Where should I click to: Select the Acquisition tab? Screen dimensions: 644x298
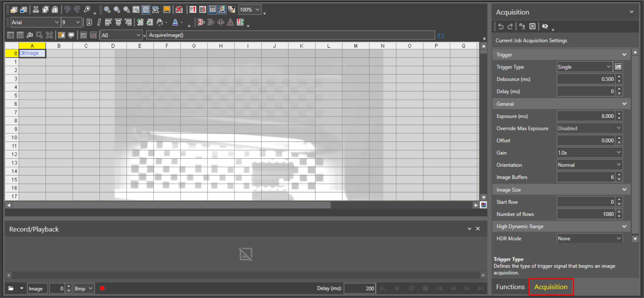[x=551, y=287]
